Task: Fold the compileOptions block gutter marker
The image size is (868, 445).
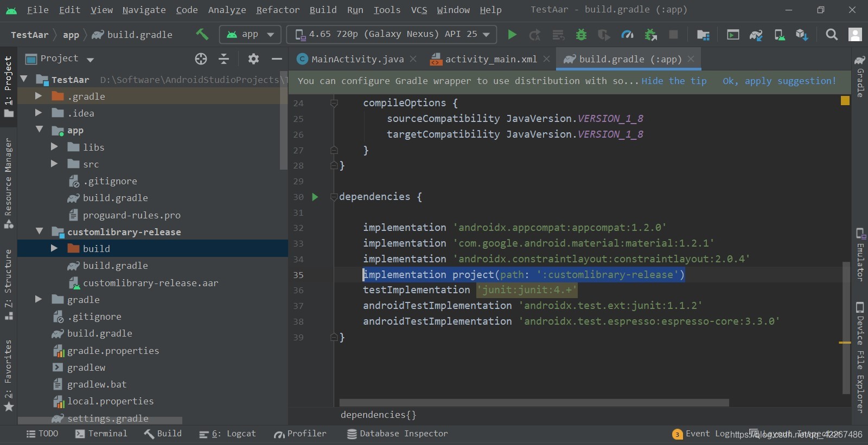Action: (334, 103)
